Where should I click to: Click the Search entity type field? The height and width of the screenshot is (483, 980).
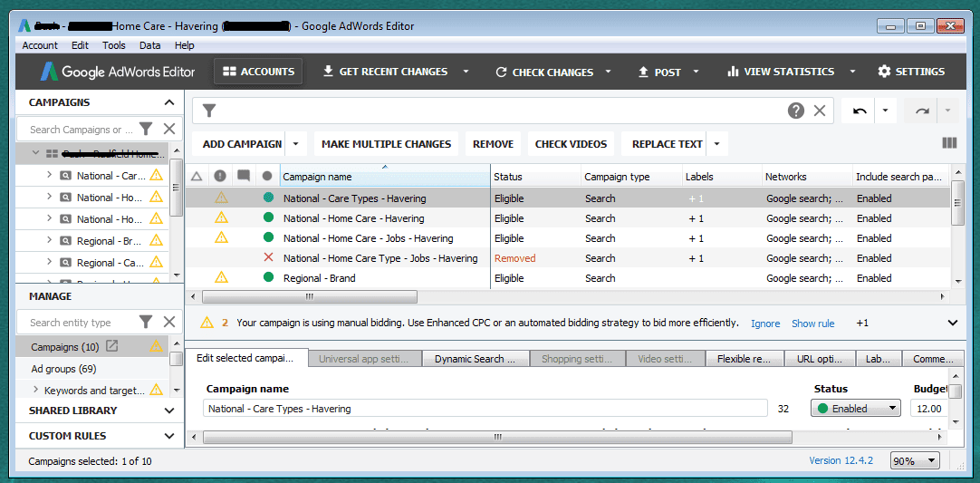pos(82,323)
